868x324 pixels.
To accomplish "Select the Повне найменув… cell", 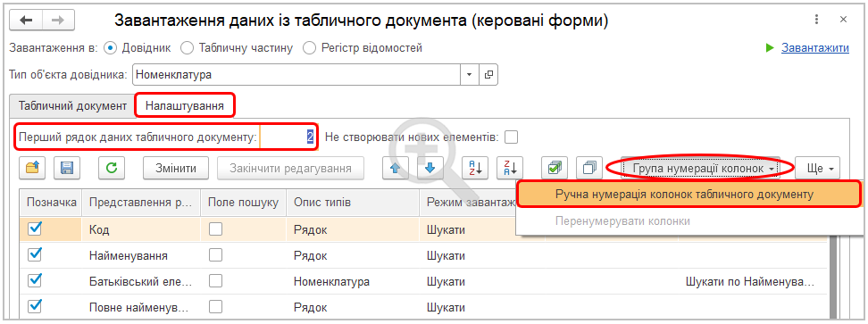I will click(x=141, y=306).
